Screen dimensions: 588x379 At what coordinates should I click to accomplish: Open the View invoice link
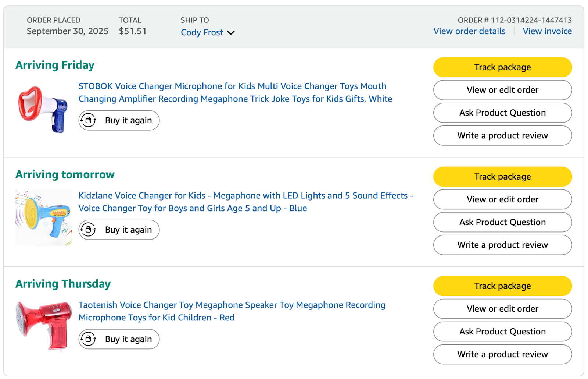click(547, 31)
